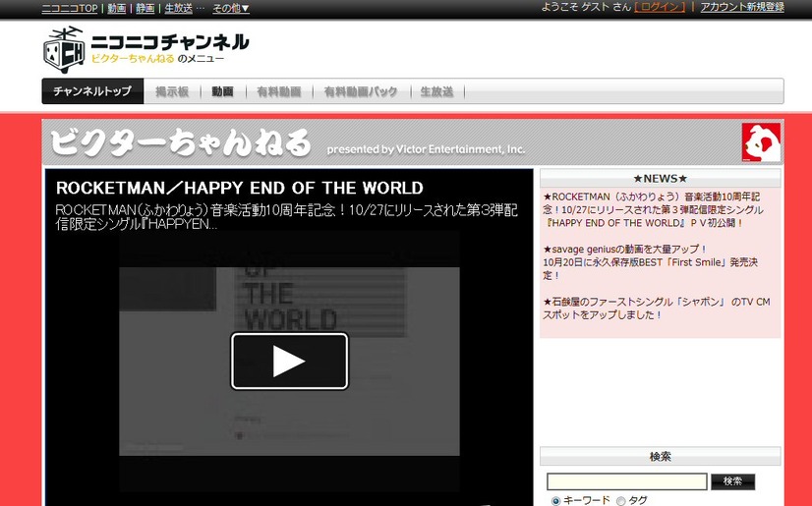Click the 石鹸屋 シャボン news item
The width and height of the screenshot is (812, 506).
tap(656, 308)
